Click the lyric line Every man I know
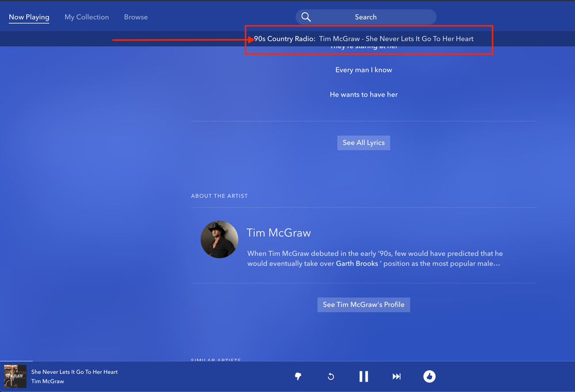Viewport: 575px width, 392px height. click(x=364, y=70)
